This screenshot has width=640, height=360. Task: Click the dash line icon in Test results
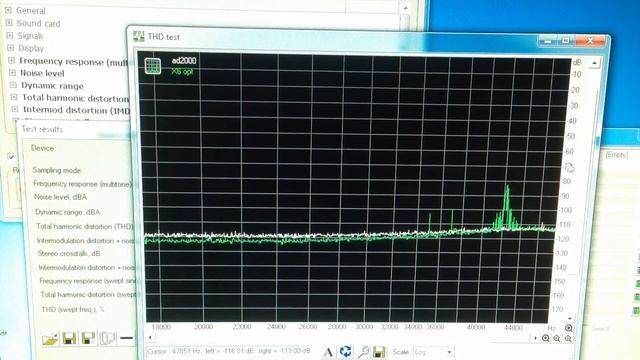tap(127, 338)
